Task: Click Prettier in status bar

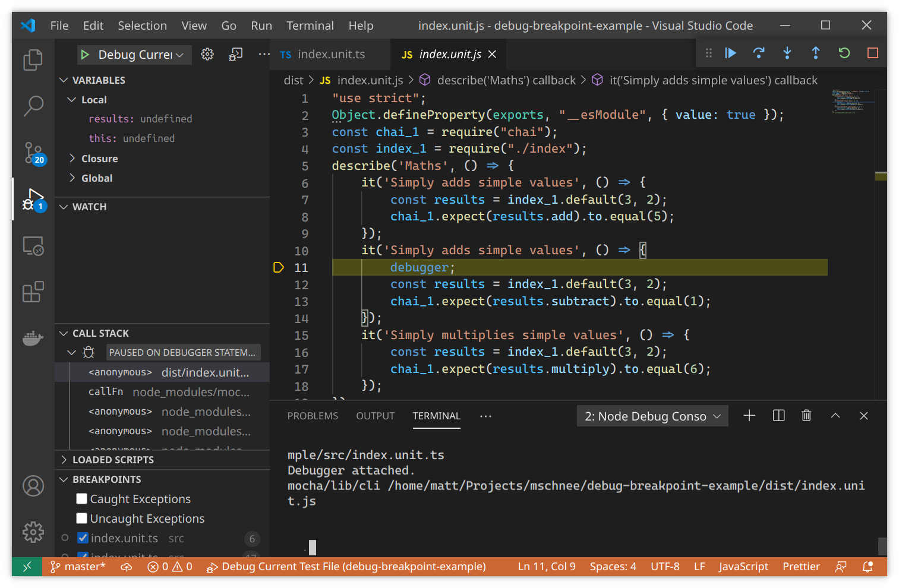Action: pyautogui.click(x=801, y=567)
